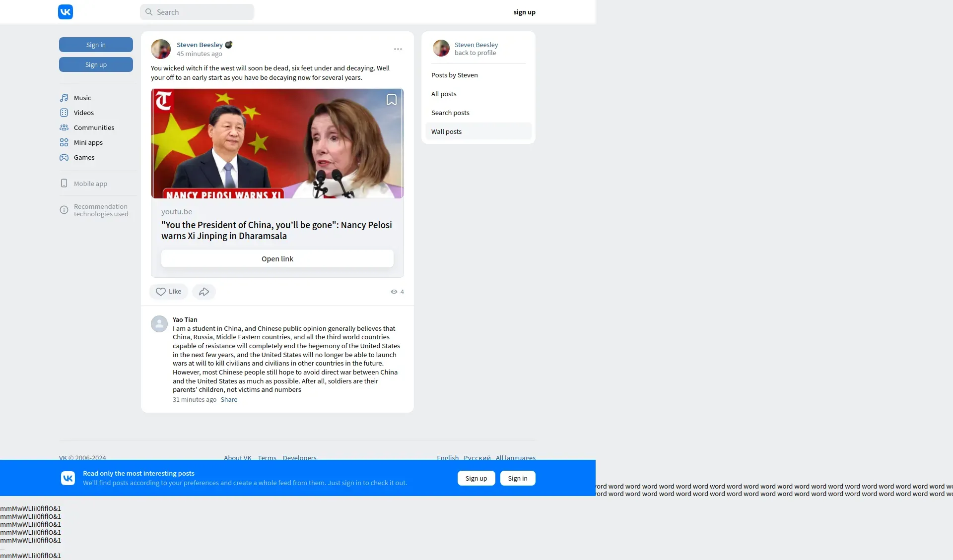Select All posts in right panel
This screenshot has height=560, width=953.
444,94
